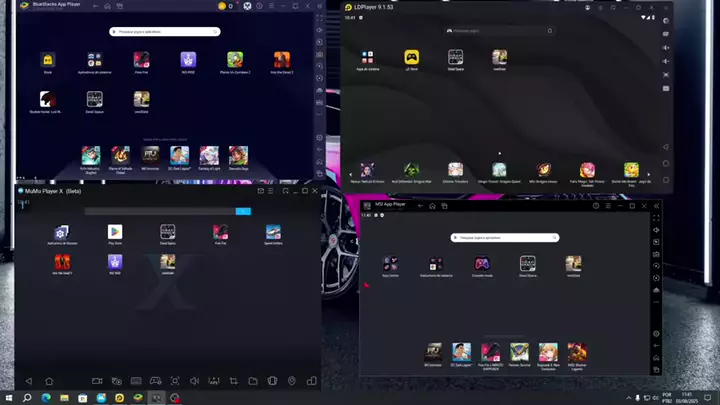
Task: Open LD Store in LDPlayer
Action: pos(411,57)
